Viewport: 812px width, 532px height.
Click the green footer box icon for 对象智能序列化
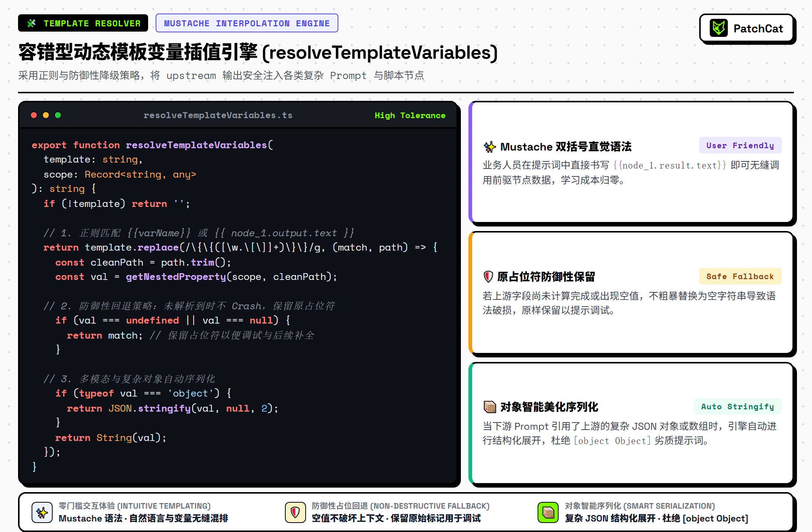(x=548, y=512)
